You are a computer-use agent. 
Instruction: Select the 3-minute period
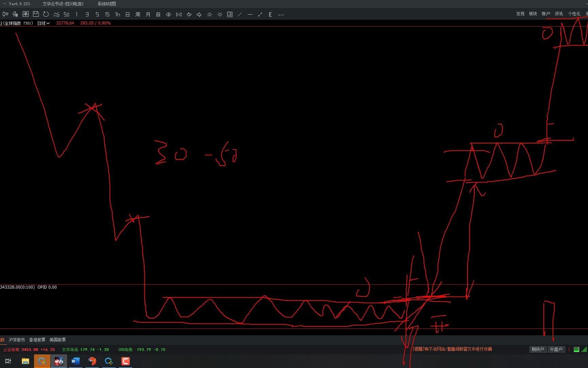click(87, 14)
